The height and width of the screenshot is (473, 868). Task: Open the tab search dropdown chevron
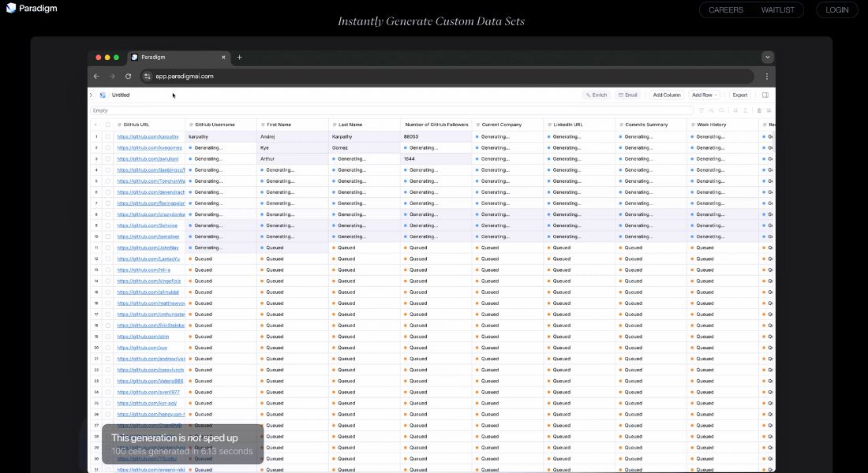click(767, 57)
